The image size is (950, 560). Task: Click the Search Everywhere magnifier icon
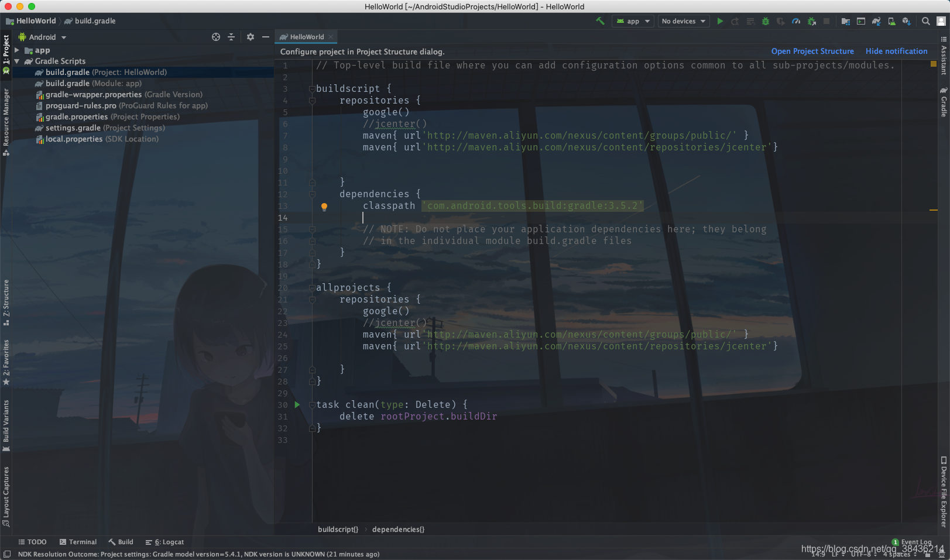click(x=926, y=21)
